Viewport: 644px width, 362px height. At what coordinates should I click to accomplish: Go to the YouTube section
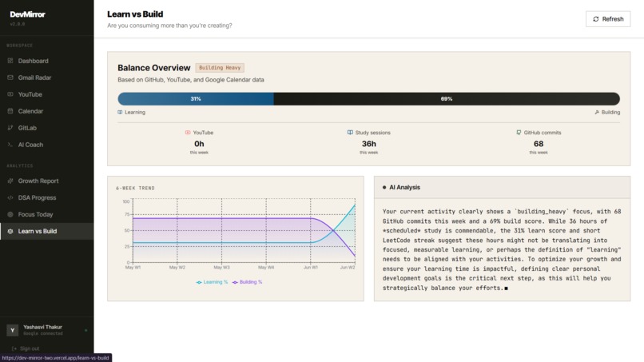click(47, 94)
